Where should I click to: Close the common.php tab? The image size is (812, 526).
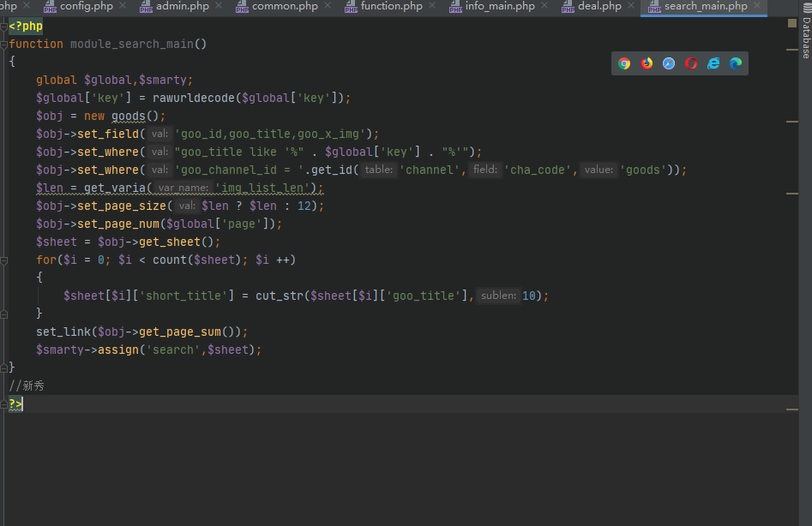click(x=328, y=5)
